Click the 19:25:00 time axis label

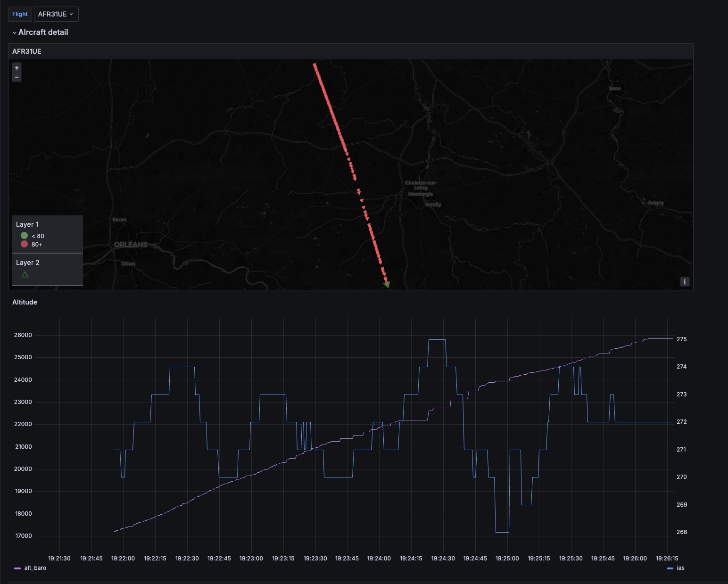[507, 559]
